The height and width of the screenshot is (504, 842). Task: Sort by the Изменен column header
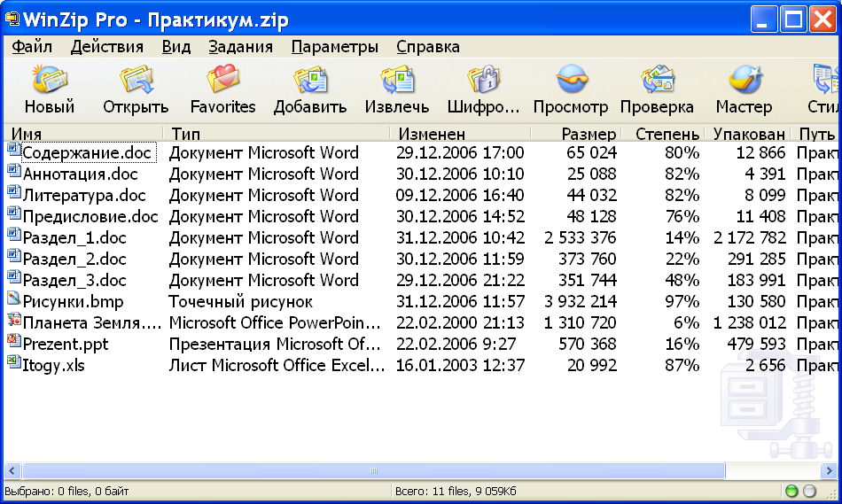pos(461,133)
